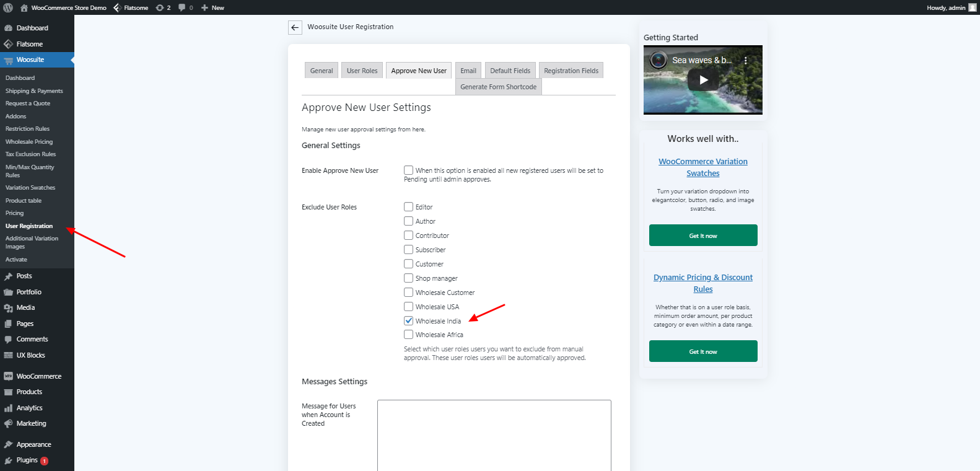Enable the Approve New User checkbox
The height and width of the screenshot is (471, 980).
(409, 170)
